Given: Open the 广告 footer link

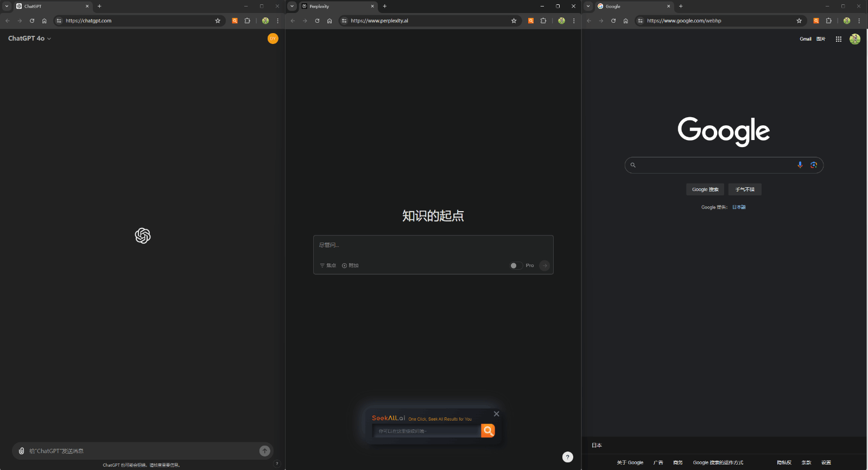Looking at the screenshot, I should 658,463.
